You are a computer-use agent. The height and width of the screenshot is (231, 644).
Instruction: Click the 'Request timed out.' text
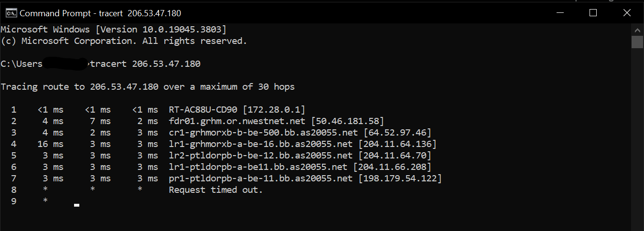click(216, 190)
